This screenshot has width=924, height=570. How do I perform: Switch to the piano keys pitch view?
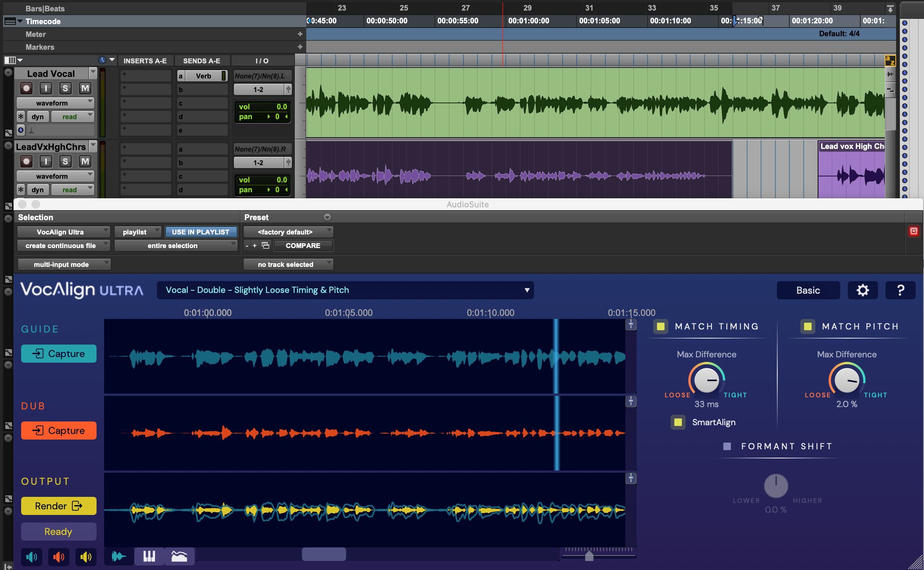click(149, 556)
